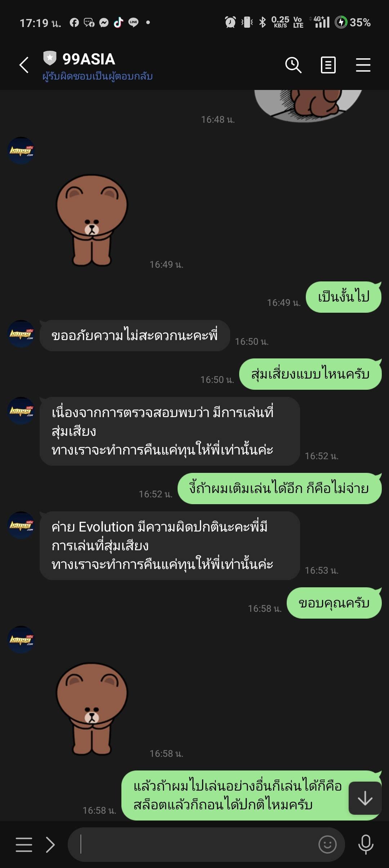Tap the 99ASIA avatar beside Evolution message
The width and height of the screenshot is (389, 868).
(x=21, y=525)
